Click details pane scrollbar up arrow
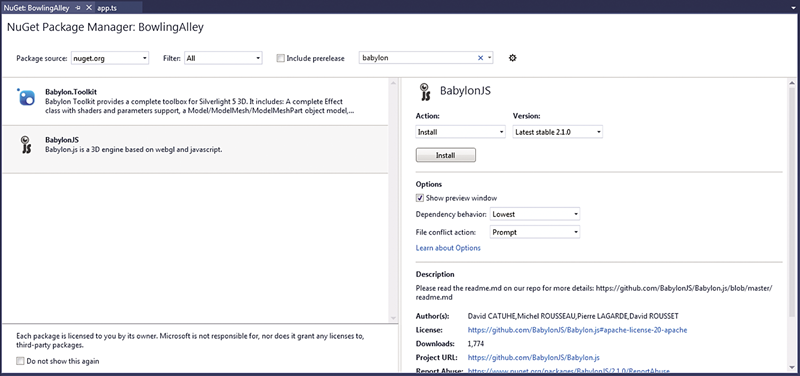The width and height of the screenshot is (800, 376). [x=792, y=83]
